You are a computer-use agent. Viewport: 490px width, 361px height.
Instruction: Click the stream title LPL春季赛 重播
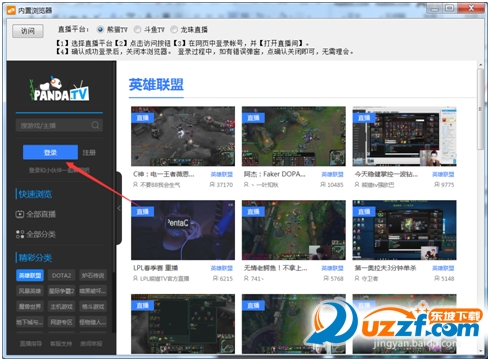pos(155,268)
